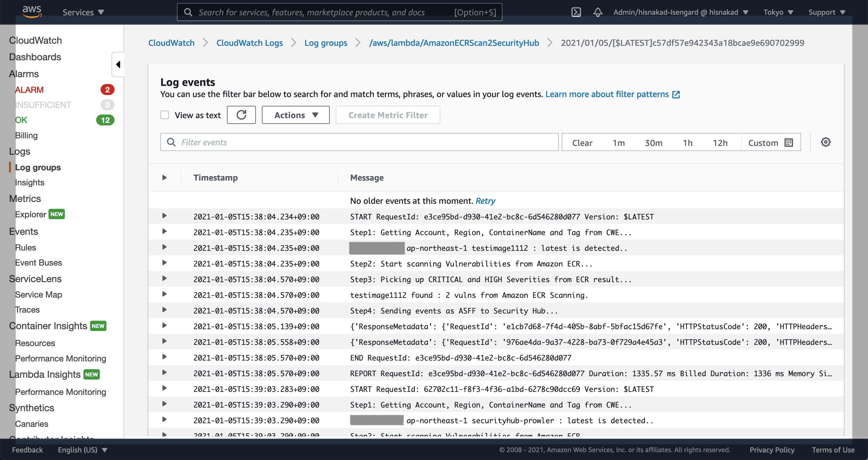Open the notifications bell
Image resolution: width=868 pixels, height=460 pixels.
click(x=597, y=12)
